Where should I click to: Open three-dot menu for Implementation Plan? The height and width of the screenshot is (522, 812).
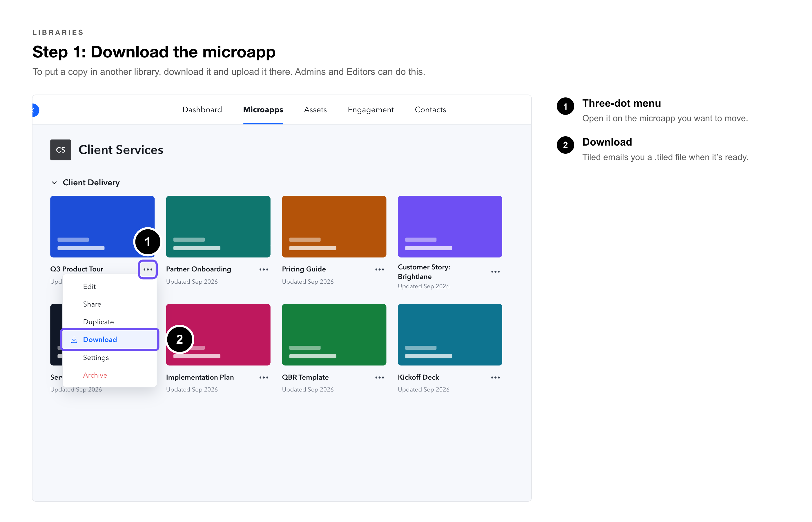click(x=264, y=378)
